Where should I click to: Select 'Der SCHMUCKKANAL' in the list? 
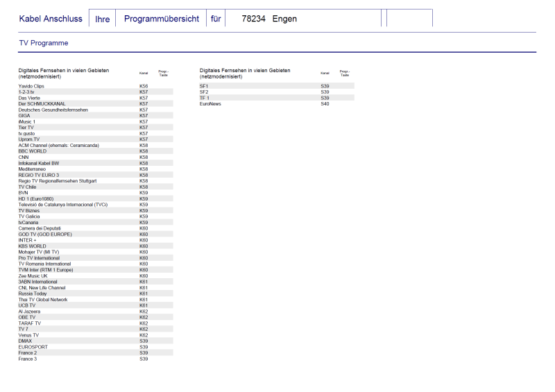click(96, 104)
